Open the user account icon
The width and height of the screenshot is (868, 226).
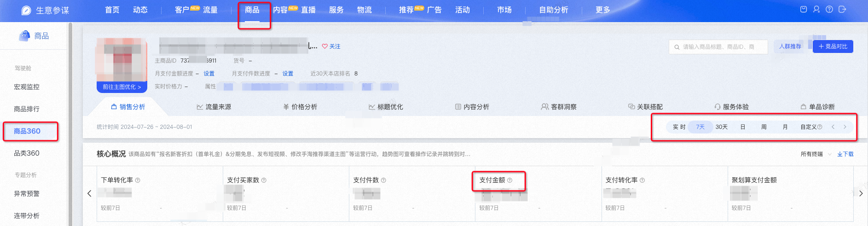[x=816, y=9]
